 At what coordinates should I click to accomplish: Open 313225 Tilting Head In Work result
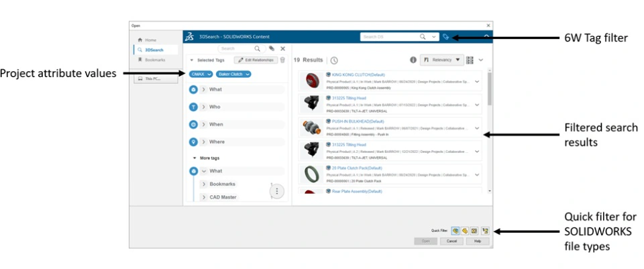coord(349,98)
